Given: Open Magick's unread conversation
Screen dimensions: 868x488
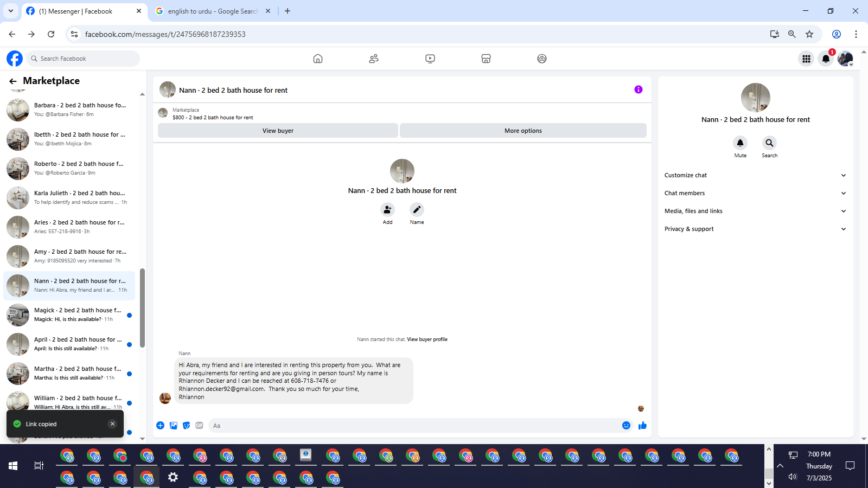Looking at the screenshot, I should coord(69,315).
